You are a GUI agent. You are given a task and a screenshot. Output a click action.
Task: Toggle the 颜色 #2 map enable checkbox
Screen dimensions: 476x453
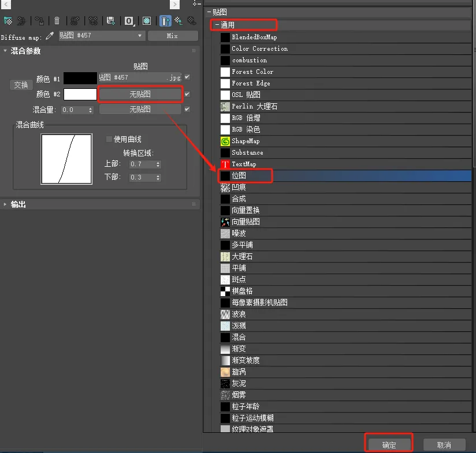(x=187, y=94)
